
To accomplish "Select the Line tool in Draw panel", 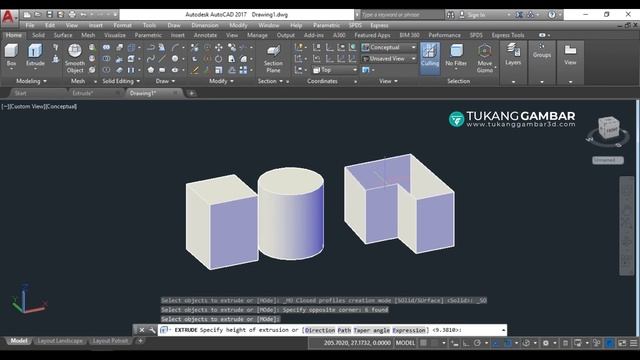I will (162, 59).
